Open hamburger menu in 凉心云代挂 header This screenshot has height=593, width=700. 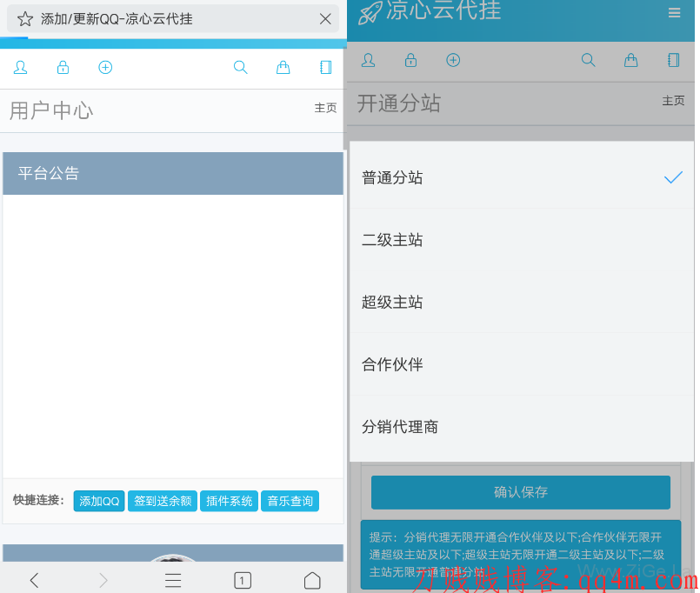point(674,12)
